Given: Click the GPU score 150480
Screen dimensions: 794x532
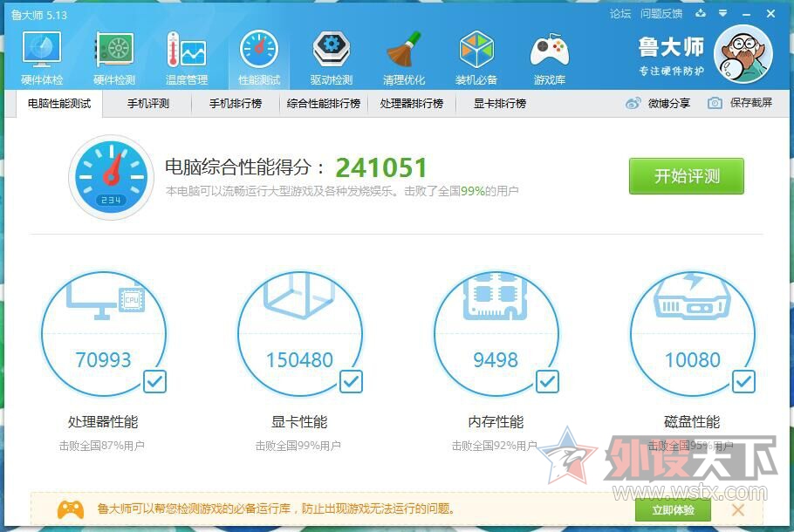Looking at the screenshot, I should [299, 360].
